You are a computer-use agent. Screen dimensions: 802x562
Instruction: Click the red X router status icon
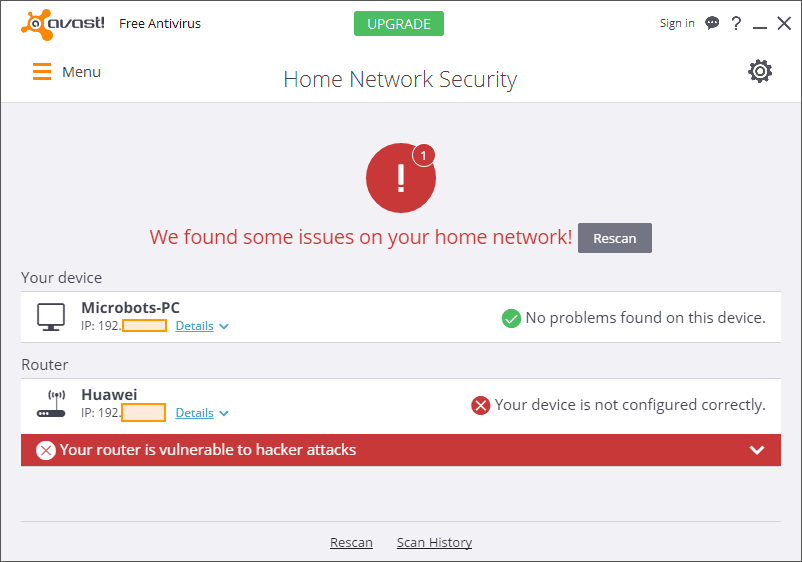click(x=480, y=406)
